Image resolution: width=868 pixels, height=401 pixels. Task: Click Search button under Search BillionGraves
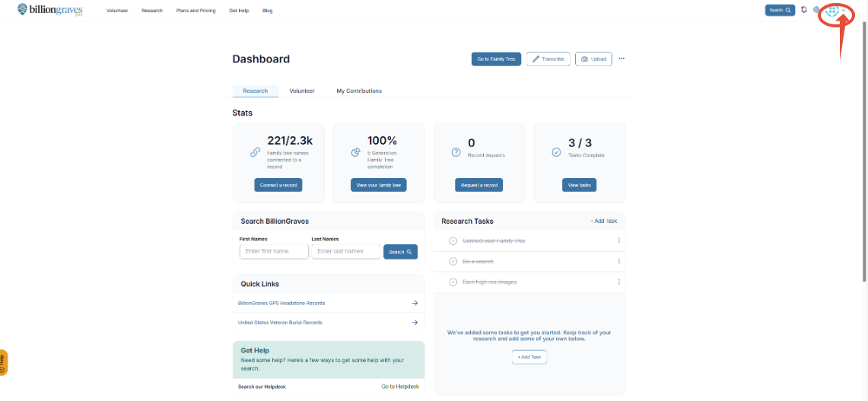click(x=401, y=252)
